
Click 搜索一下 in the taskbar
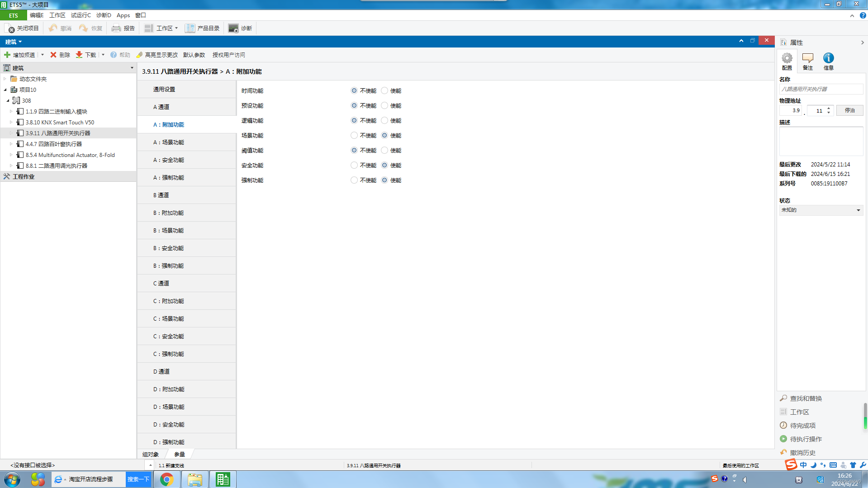click(x=138, y=479)
